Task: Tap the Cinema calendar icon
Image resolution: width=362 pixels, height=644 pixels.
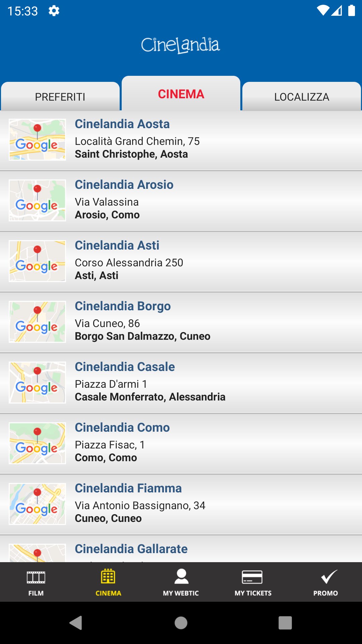Action: point(108,577)
